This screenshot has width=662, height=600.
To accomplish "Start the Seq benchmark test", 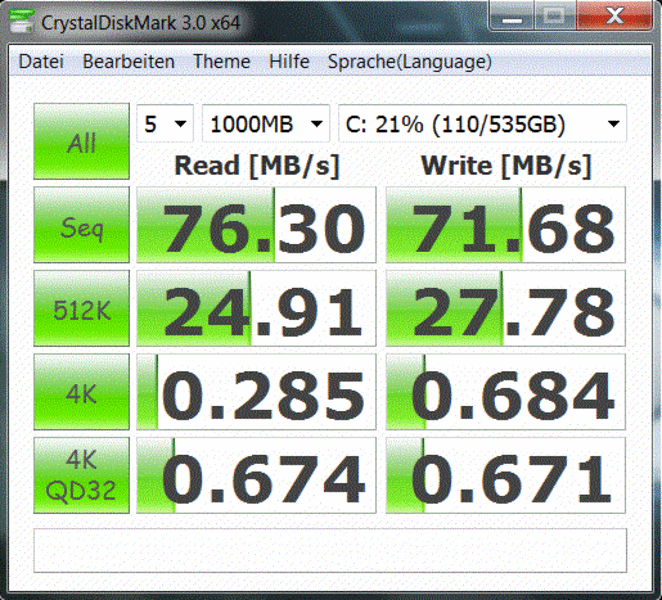I will click(81, 225).
